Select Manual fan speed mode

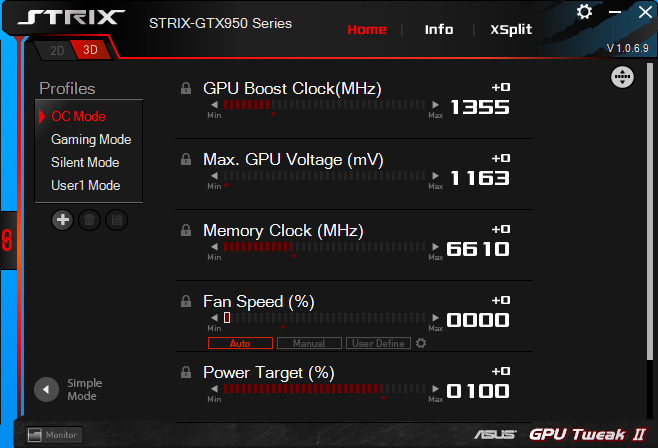coord(309,344)
